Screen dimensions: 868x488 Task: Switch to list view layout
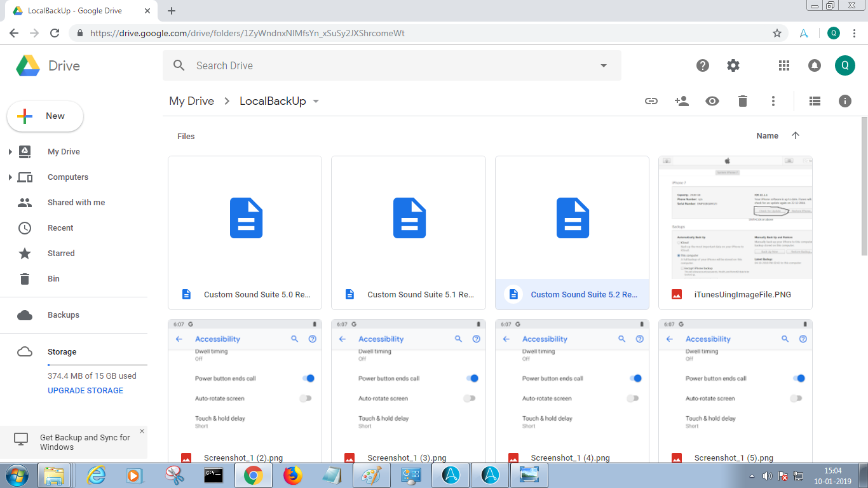(x=815, y=101)
